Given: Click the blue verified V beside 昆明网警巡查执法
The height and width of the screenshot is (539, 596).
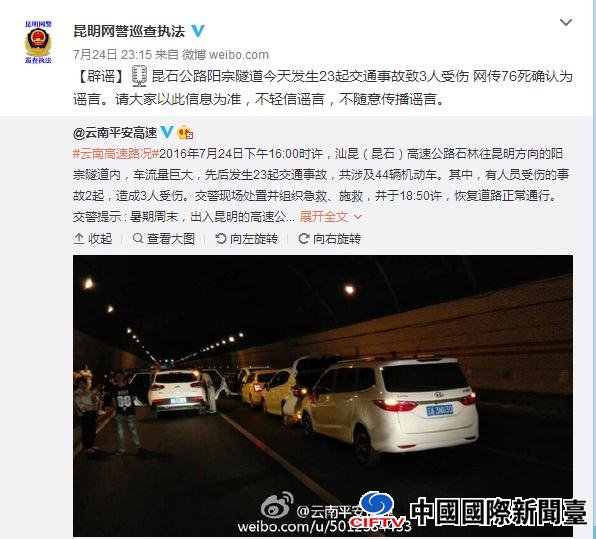Looking at the screenshot, I should point(198,31).
